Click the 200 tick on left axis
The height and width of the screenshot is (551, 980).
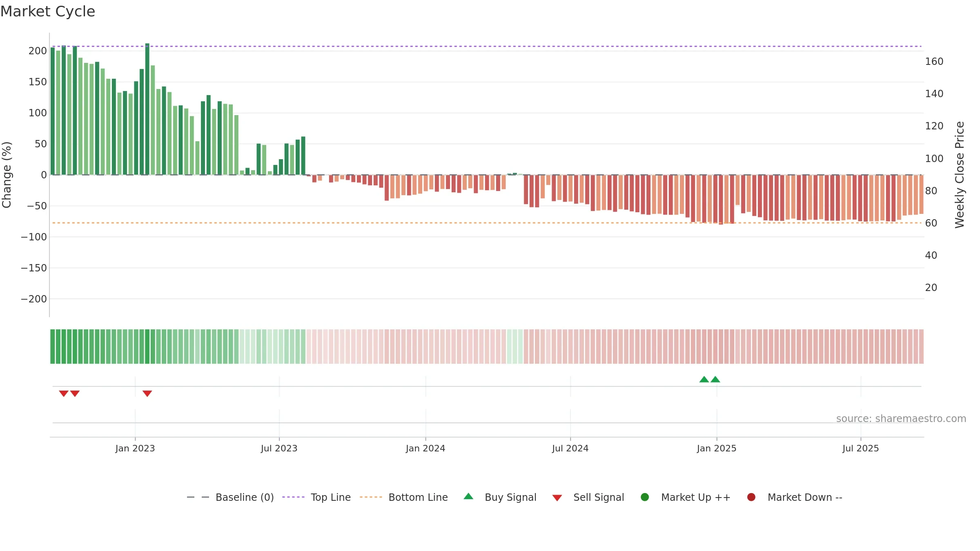[x=38, y=51]
